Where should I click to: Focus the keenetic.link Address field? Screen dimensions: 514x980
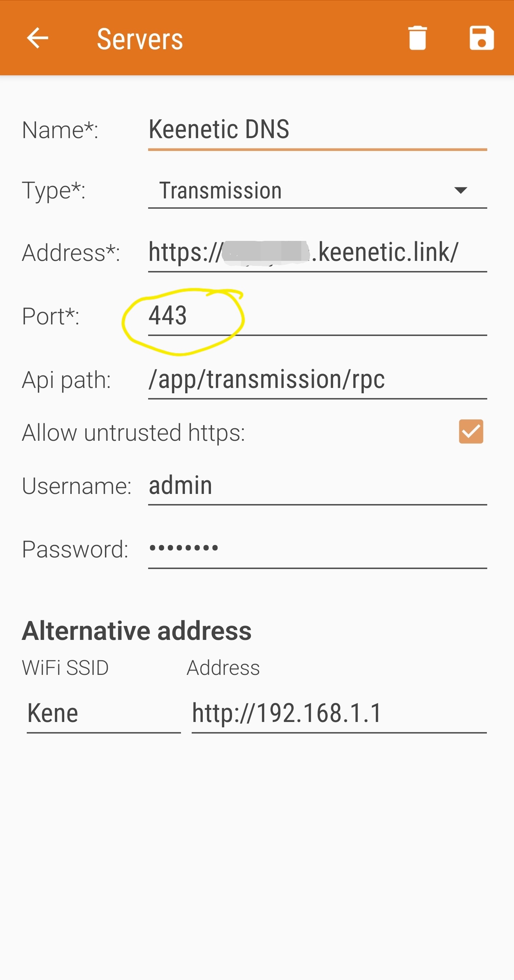[x=317, y=253]
